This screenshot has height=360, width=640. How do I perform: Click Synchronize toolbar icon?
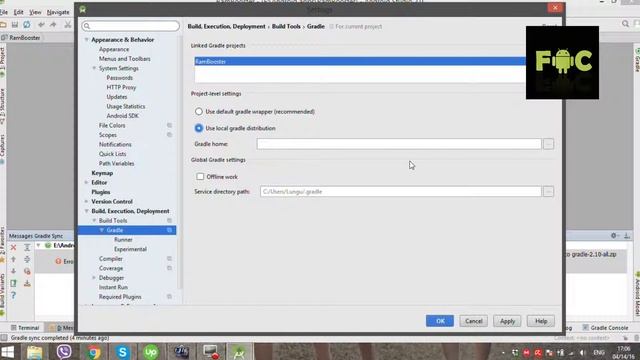[27, 24]
